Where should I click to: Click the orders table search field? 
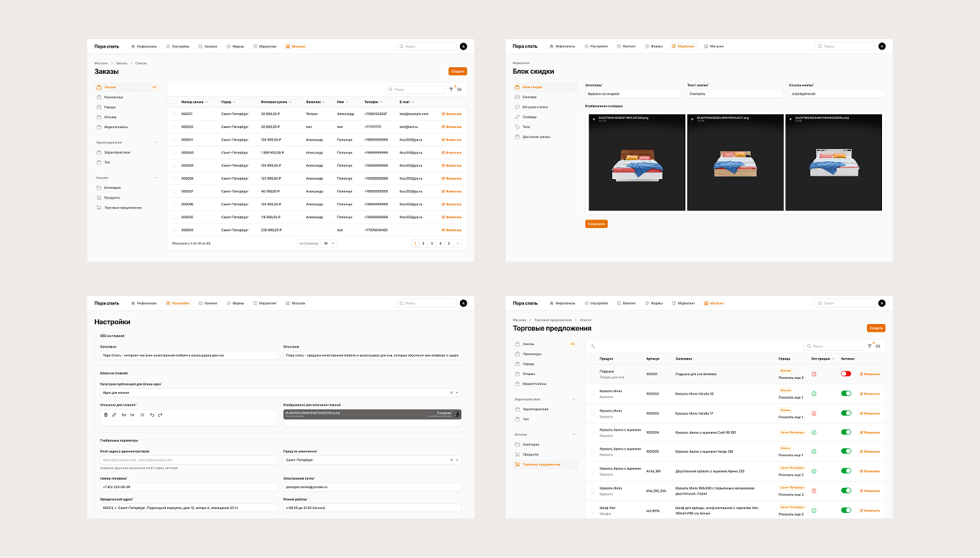(x=416, y=90)
